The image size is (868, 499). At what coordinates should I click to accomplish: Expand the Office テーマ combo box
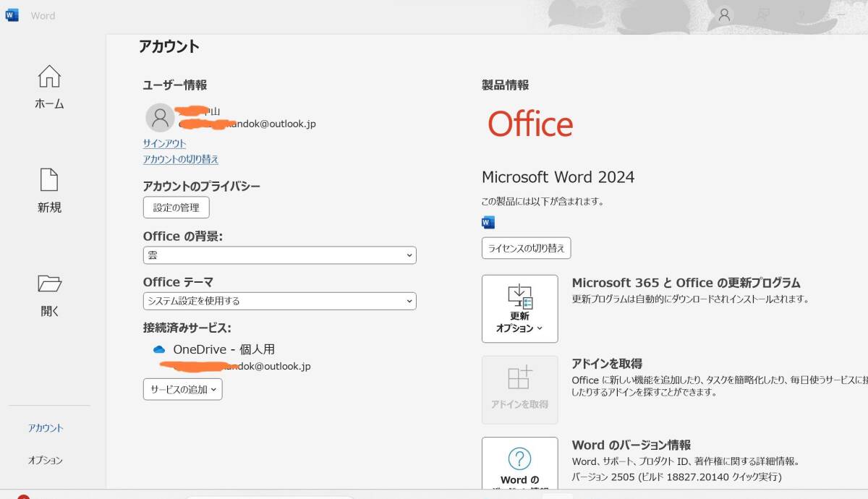coord(279,301)
